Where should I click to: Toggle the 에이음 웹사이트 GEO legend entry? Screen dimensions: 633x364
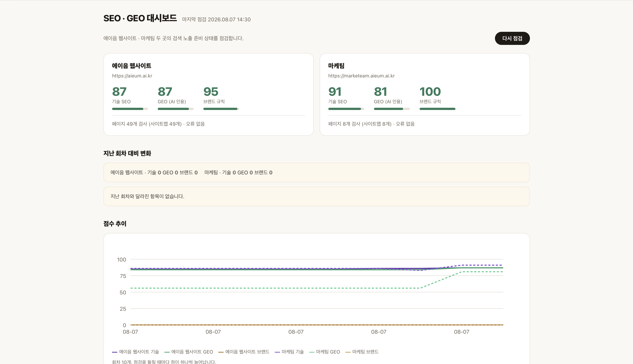pos(189,352)
